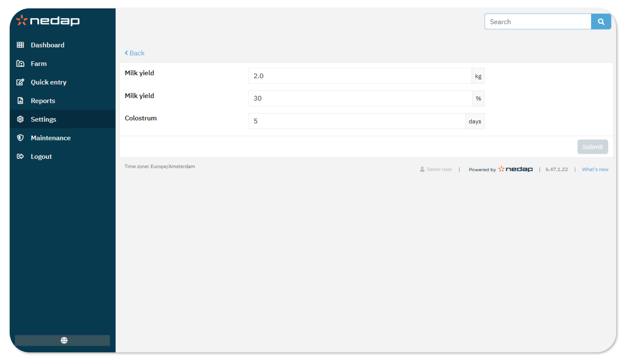Focus the Search text field
This screenshot has height=364, width=628.
(x=538, y=22)
